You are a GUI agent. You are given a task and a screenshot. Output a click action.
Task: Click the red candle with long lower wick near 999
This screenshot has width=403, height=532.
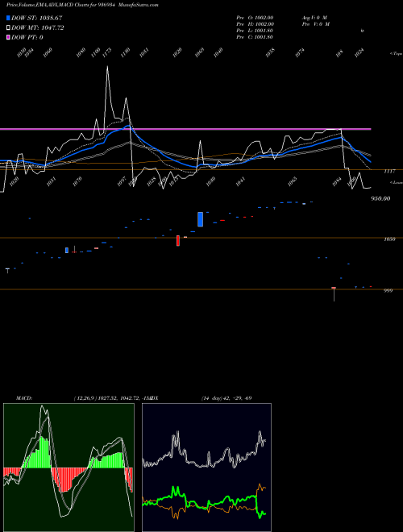[334, 294]
